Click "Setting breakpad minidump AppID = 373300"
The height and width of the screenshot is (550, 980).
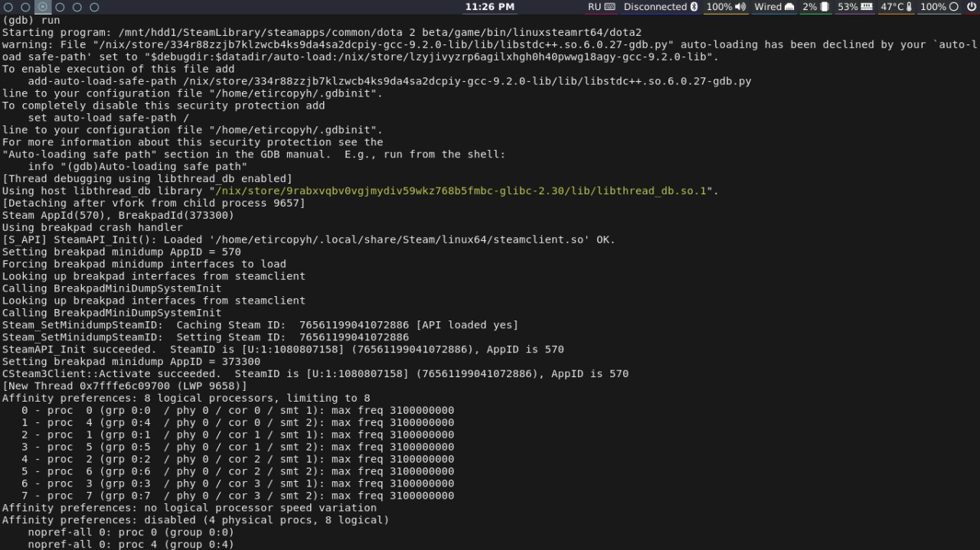pos(131,362)
